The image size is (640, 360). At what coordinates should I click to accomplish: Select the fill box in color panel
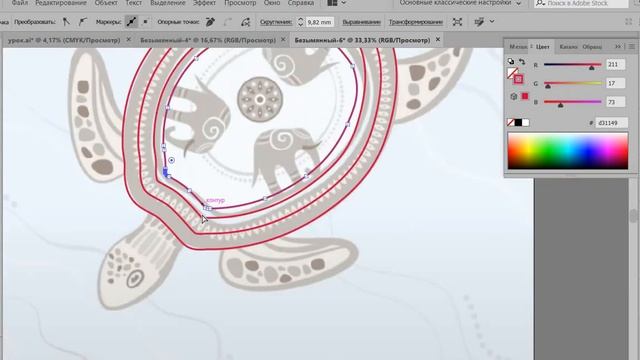point(512,73)
